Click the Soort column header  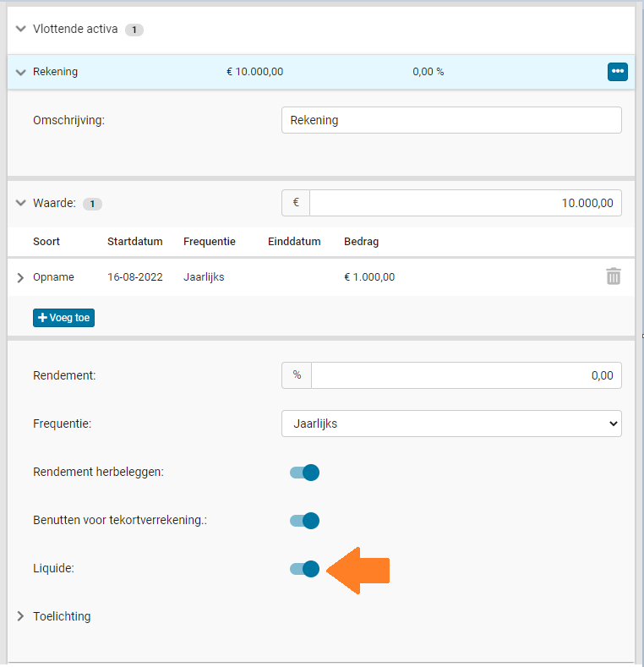coord(46,242)
